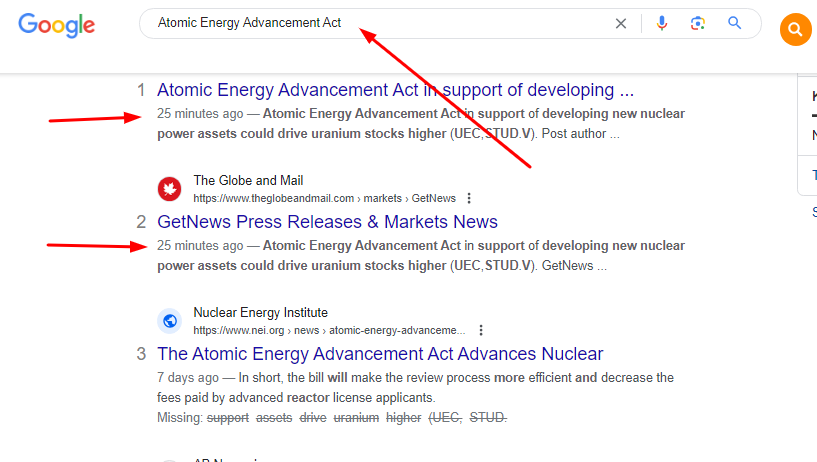Click the missing term "assets"
817x462 pixels.
click(274, 418)
